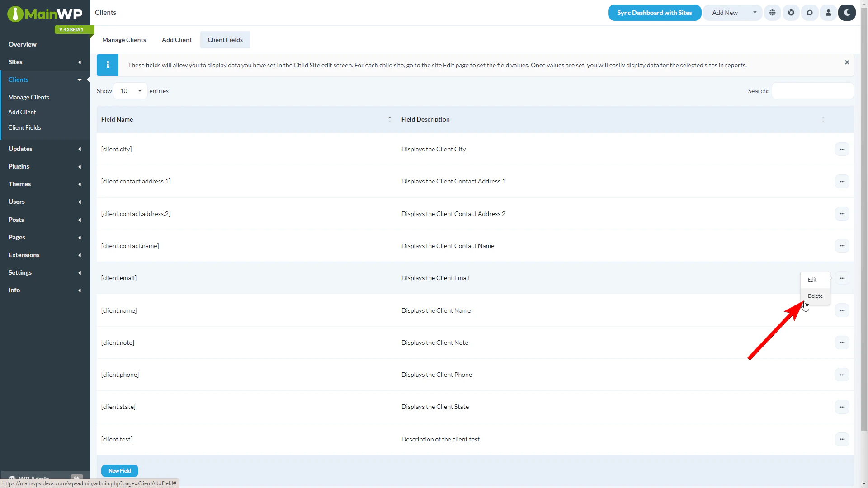The image size is (868, 488).
Task: Sort table by Field Name column
Action: [x=246, y=119]
